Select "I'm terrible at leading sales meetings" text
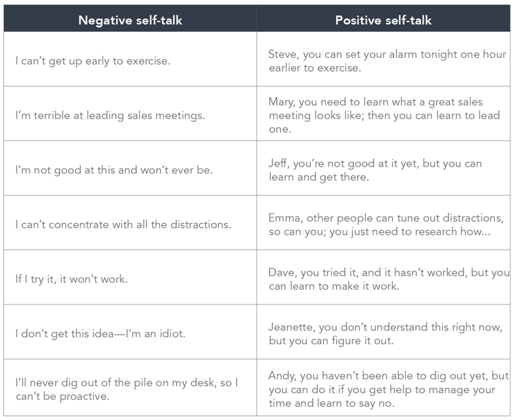This screenshot has width=516, height=420. pyautogui.click(x=110, y=115)
